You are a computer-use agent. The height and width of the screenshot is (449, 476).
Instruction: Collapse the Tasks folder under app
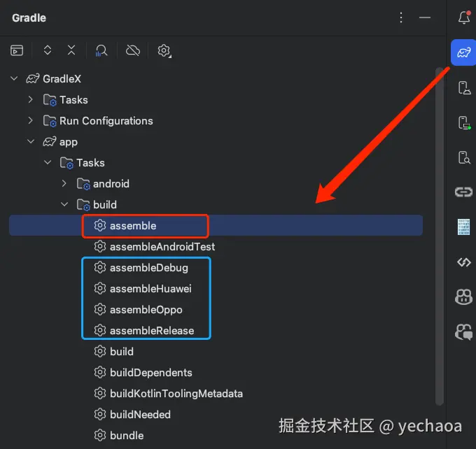tap(48, 162)
